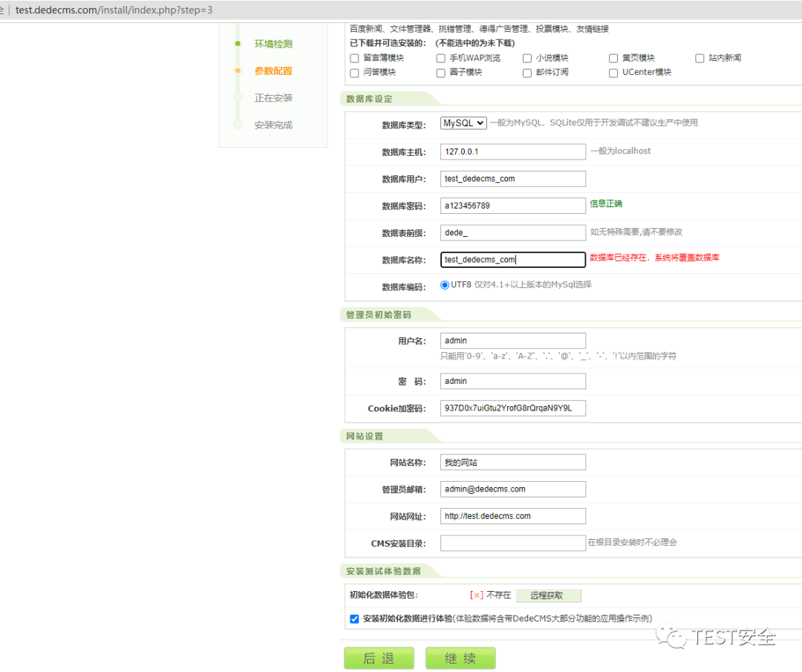The width and height of the screenshot is (802, 672).
Task: Check the 邮件订阅 checkbox
Action: click(x=527, y=73)
